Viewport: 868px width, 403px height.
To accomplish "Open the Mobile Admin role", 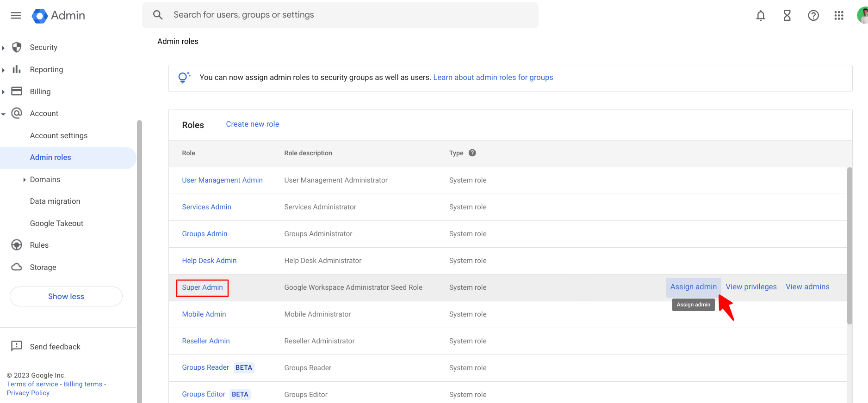I will (204, 314).
